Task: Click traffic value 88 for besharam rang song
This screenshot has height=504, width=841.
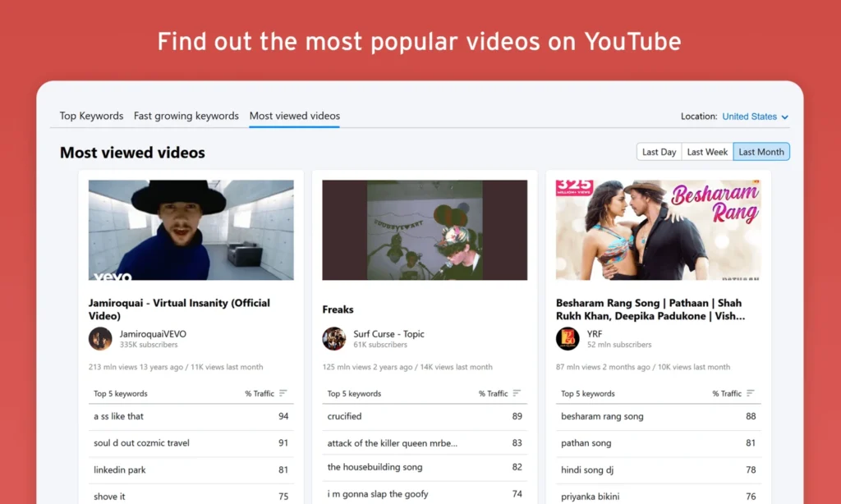Action: click(x=751, y=416)
